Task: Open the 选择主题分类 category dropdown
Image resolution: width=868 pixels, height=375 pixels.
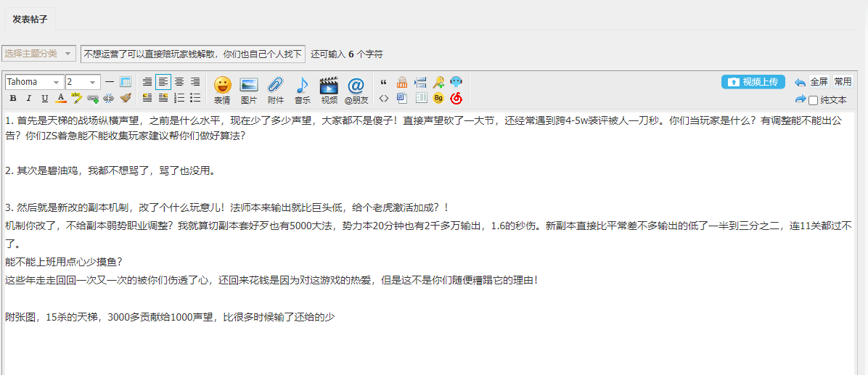Action: tap(38, 54)
